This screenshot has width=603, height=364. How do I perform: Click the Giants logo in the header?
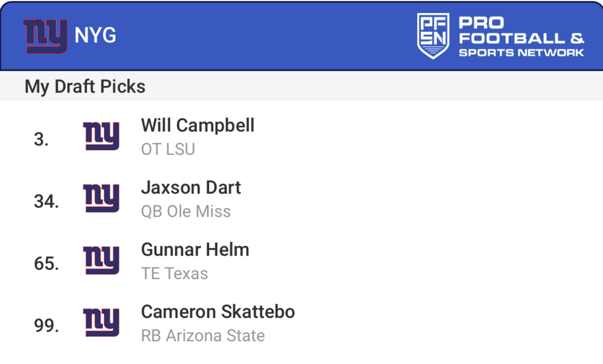pos(45,36)
